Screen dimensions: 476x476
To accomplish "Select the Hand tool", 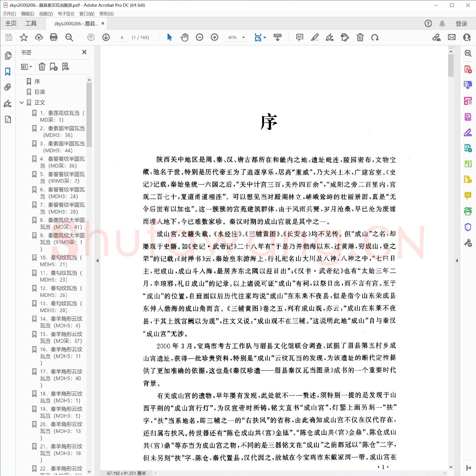I will pyautogui.click(x=184, y=37).
